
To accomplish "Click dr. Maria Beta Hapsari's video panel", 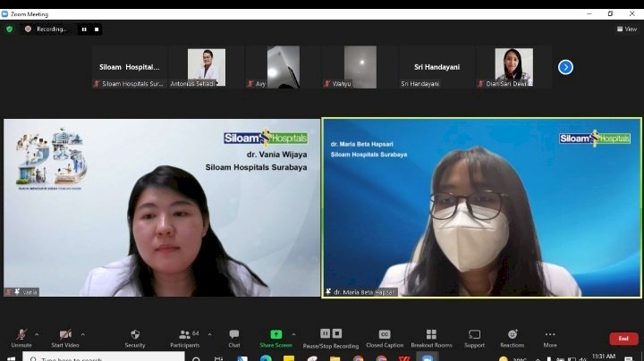I will [482, 207].
